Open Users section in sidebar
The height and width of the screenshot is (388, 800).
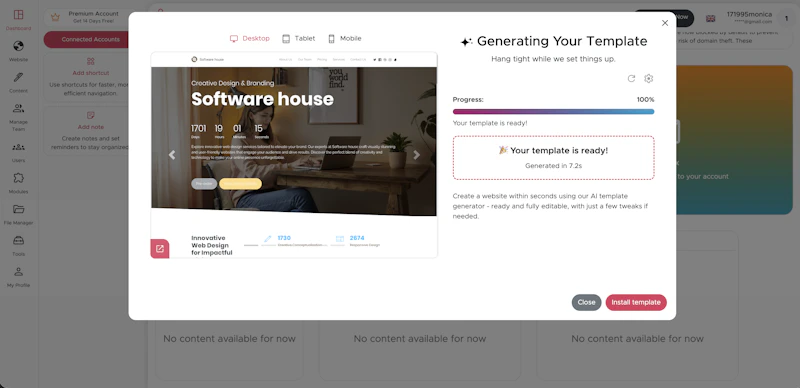point(18,152)
